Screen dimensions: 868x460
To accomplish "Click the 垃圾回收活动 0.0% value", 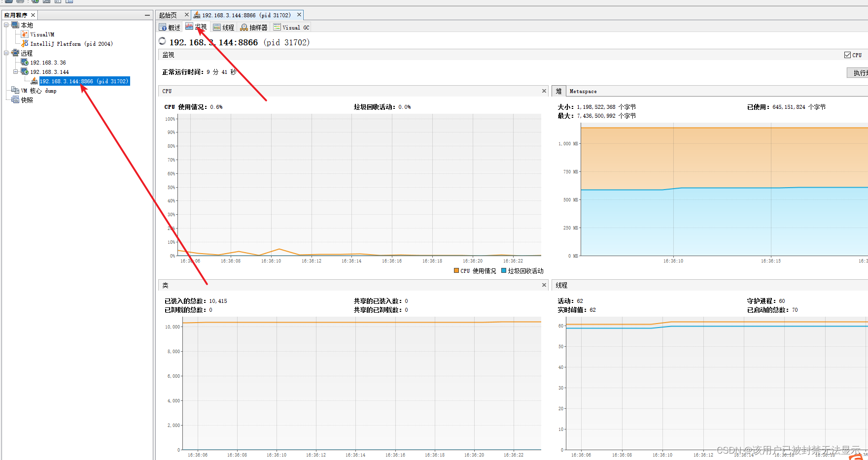I will tap(405, 107).
